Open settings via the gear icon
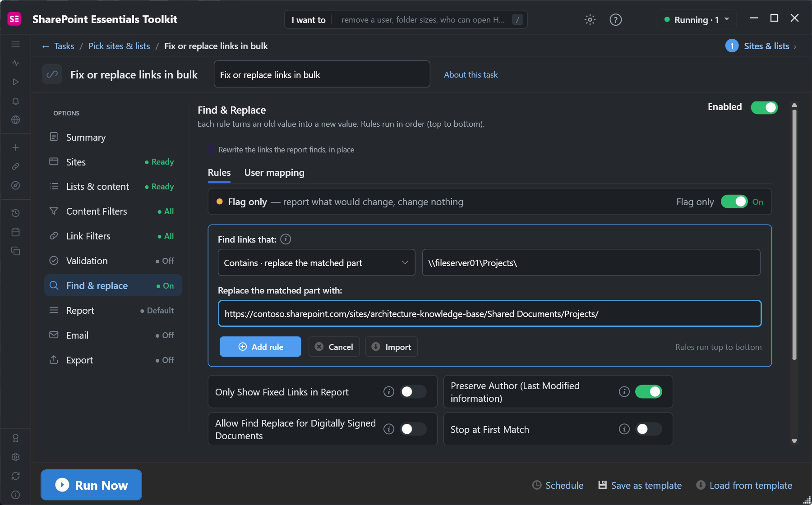812x505 pixels. coord(16,457)
